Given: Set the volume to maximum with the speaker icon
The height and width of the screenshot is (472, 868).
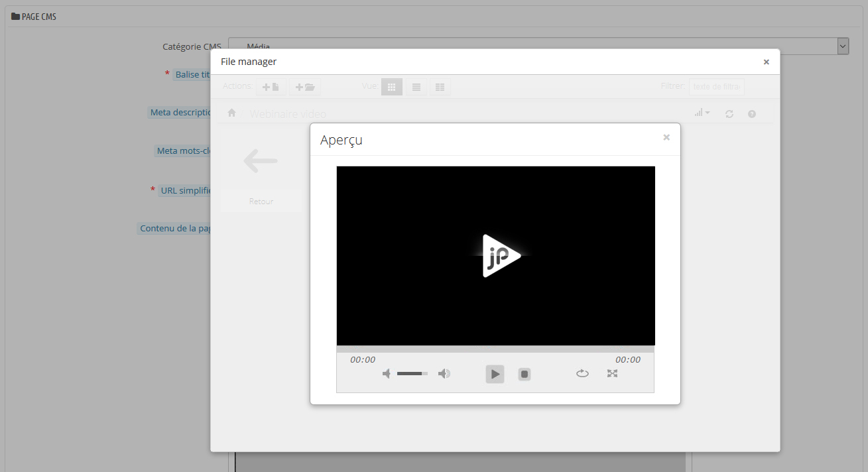Looking at the screenshot, I should [x=444, y=374].
